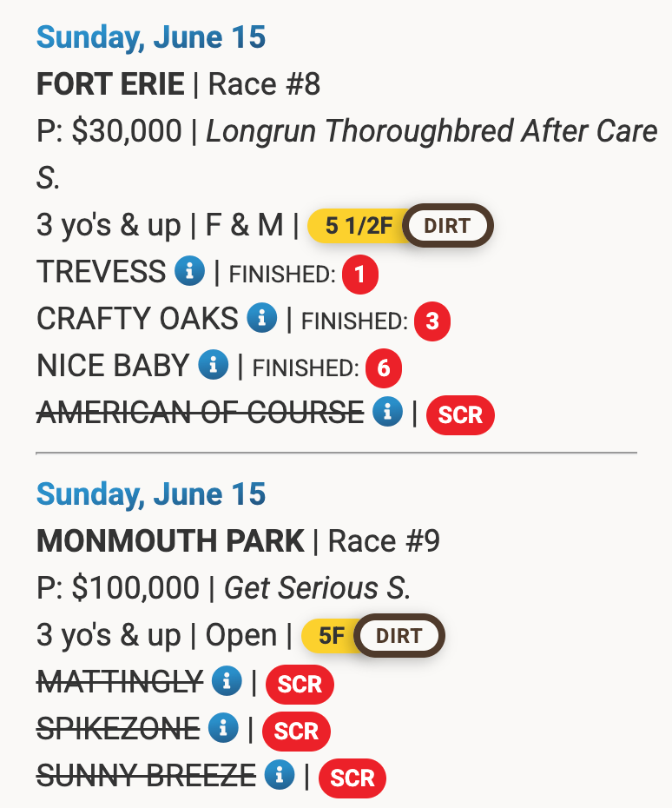Open info icon next to MATTINGLY

227,681
